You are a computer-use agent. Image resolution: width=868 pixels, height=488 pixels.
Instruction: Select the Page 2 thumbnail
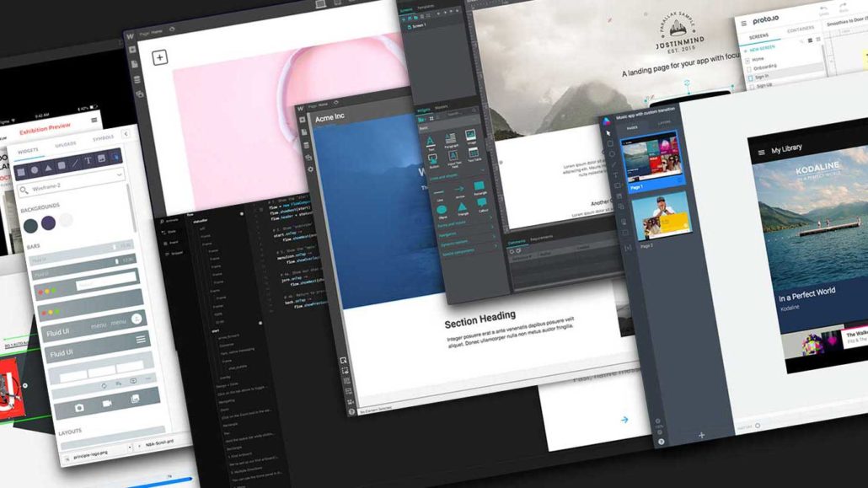pyautogui.click(x=661, y=217)
